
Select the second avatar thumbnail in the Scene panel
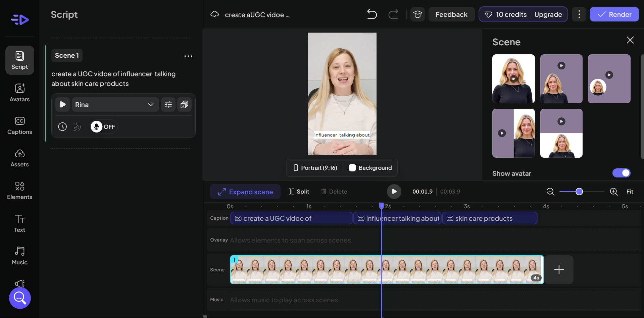click(561, 79)
